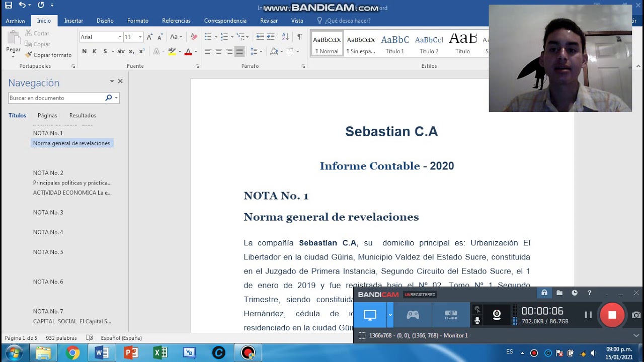Switch to the Correspondencia tab
Image resolution: width=644 pixels, height=362 pixels.
(225, 21)
